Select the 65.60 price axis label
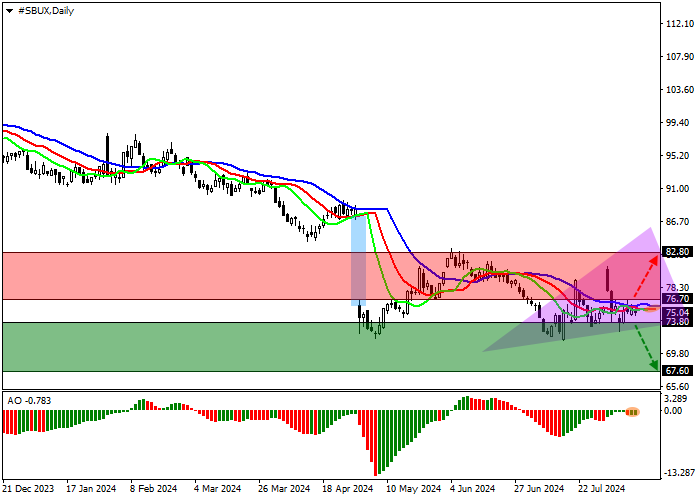This screenshot has width=700, height=500. point(680,387)
